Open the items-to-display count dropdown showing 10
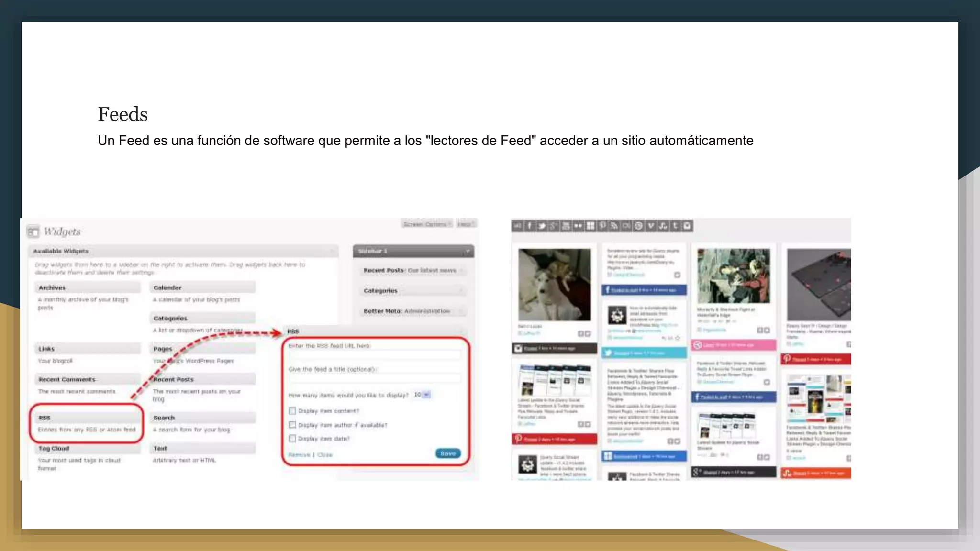 point(422,395)
